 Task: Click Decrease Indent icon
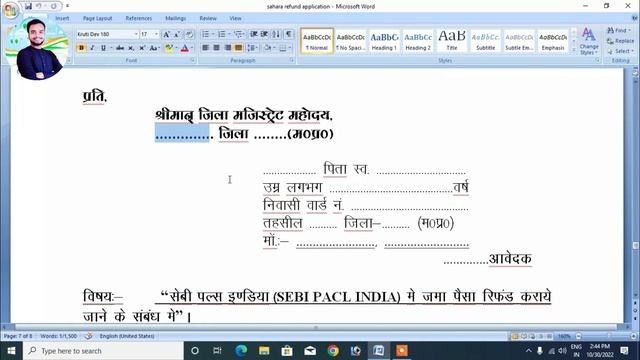click(x=254, y=34)
